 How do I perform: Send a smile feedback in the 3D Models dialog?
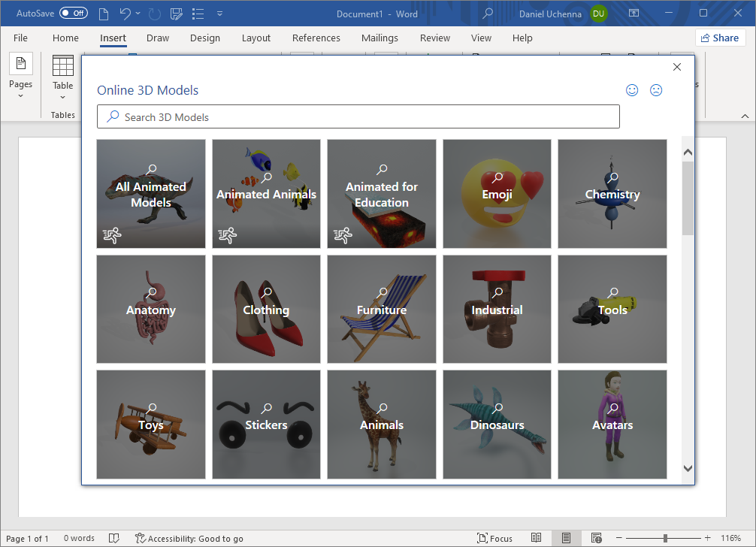[632, 89]
